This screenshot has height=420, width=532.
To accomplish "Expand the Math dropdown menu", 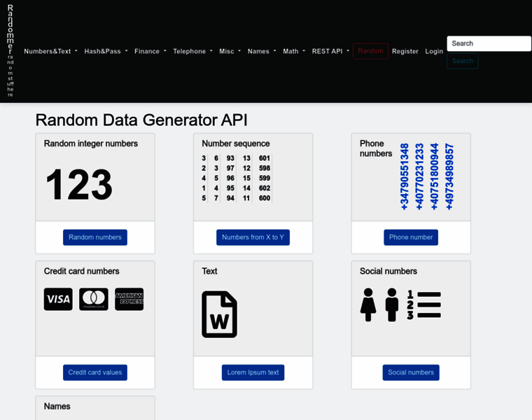I will click(x=294, y=51).
